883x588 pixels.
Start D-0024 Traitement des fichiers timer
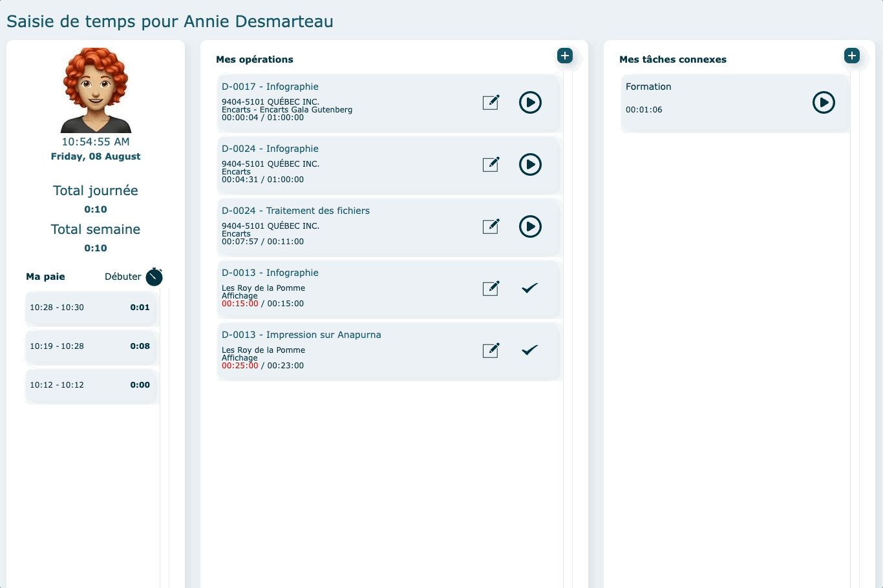pos(530,226)
